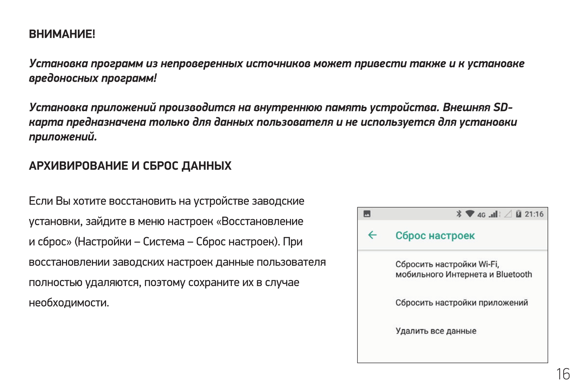Screen dimensions: 577x392
Task: Select Сбросить настройки приложений option
Action: [461, 303]
